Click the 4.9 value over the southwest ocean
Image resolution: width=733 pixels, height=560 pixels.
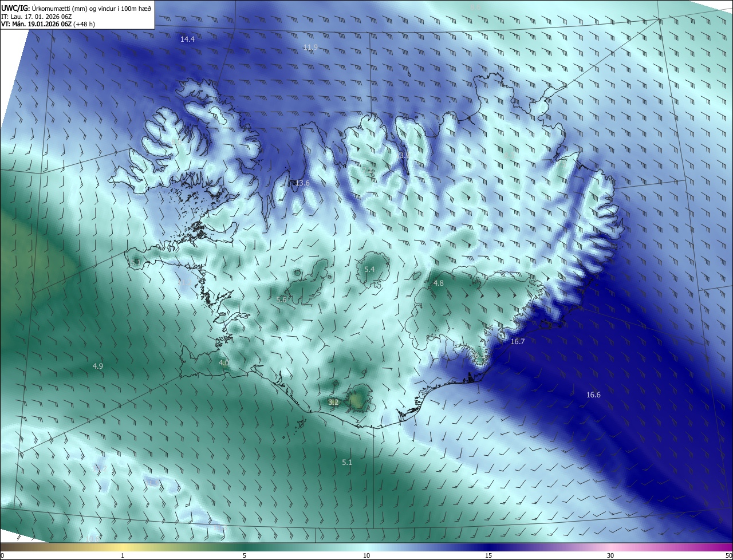click(97, 366)
